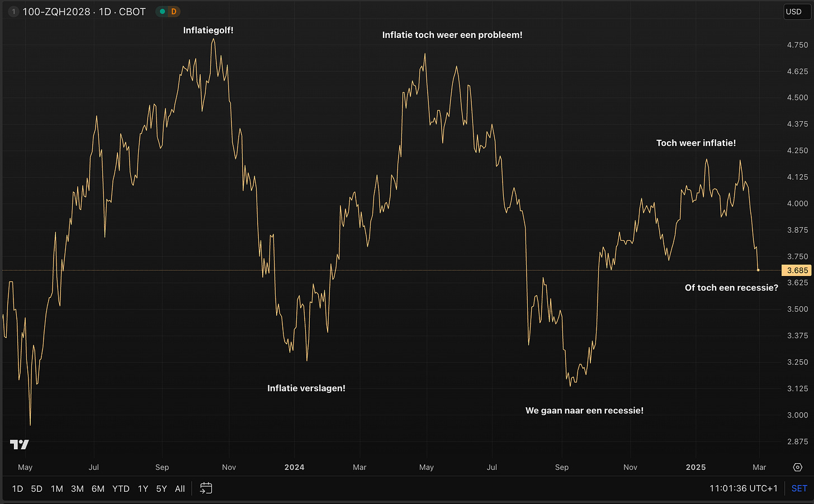Click the Sep 2024 axis label near 2025
The height and width of the screenshot is (504, 814).
pyautogui.click(x=562, y=467)
